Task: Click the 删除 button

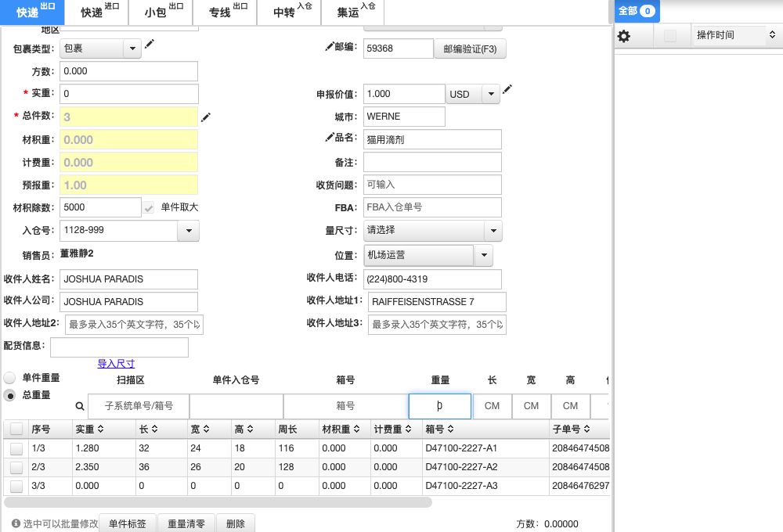Action: coord(235,523)
